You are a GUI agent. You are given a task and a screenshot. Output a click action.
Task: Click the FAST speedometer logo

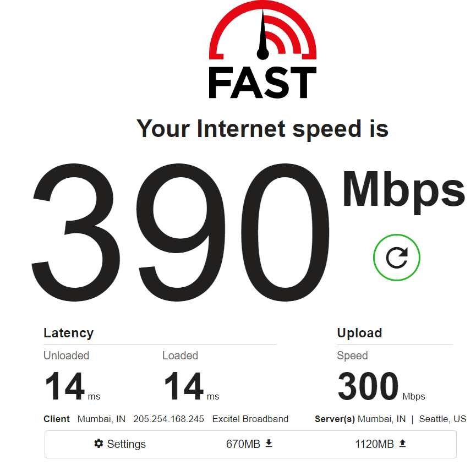(262, 30)
